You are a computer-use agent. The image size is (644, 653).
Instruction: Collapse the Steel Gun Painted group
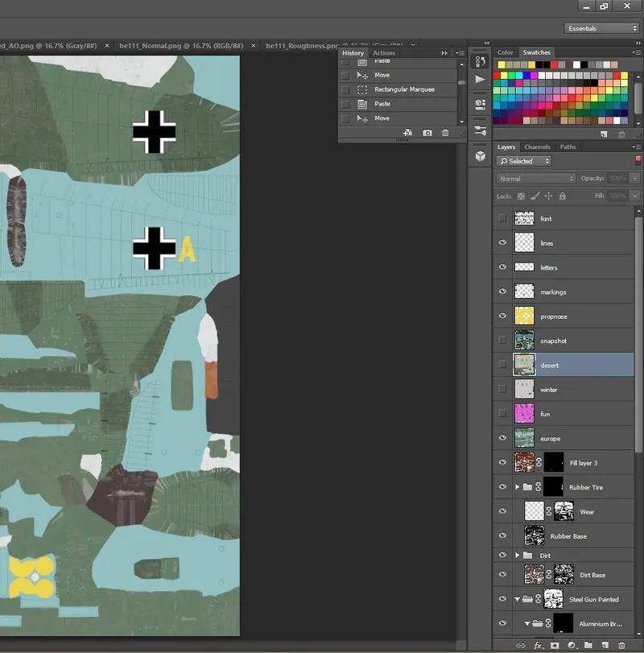pos(518,599)
